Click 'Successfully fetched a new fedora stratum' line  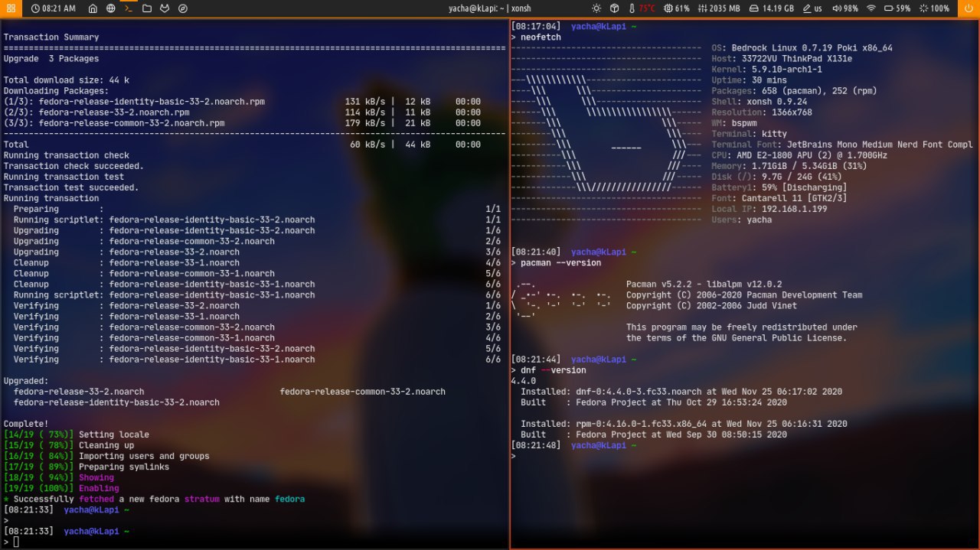click(154, 498)
